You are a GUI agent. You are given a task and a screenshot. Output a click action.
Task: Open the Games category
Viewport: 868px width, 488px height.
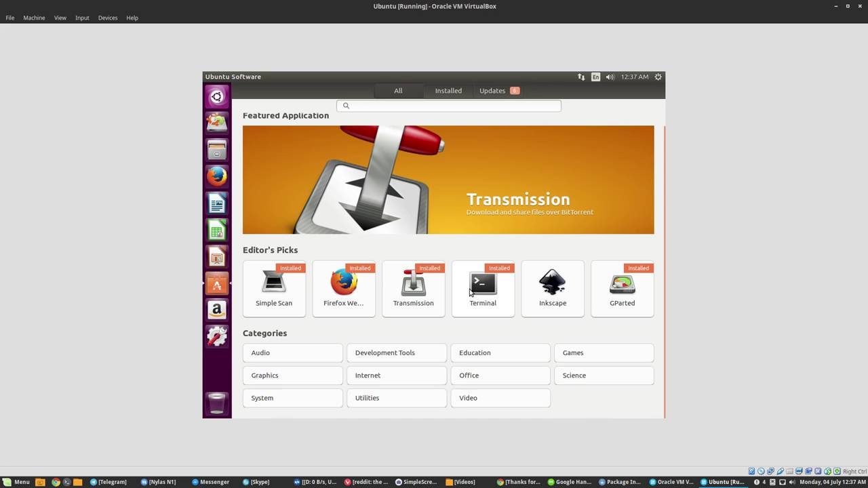coord(604,352)
